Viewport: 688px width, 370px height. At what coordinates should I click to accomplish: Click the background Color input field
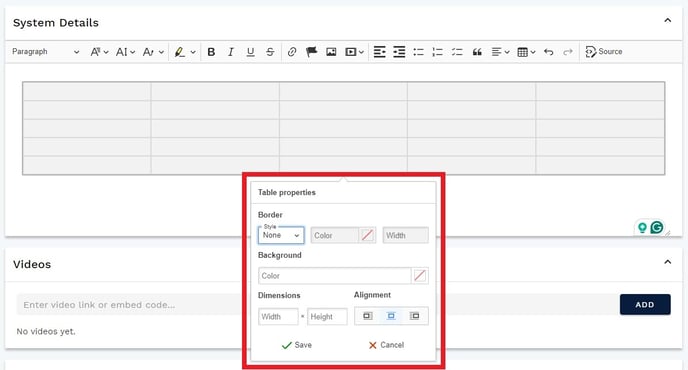(335, 276)
